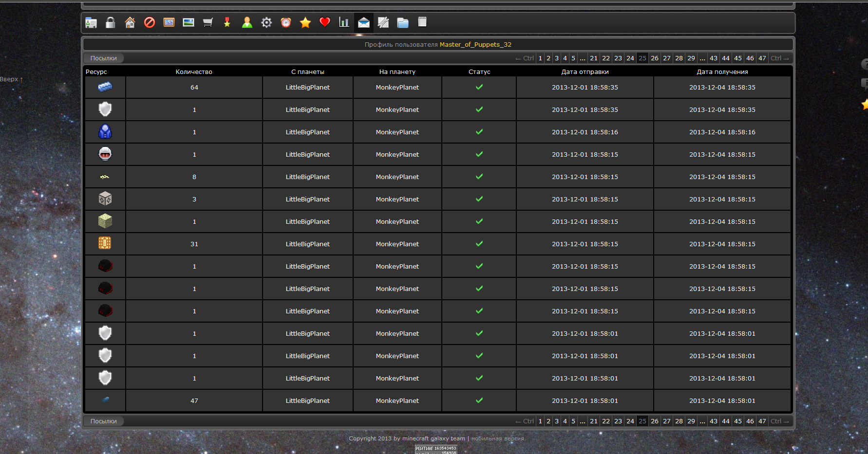This screenshot has width=868, height=454.
Task: Click the padlock icon in toolbar
Action: 111,22
